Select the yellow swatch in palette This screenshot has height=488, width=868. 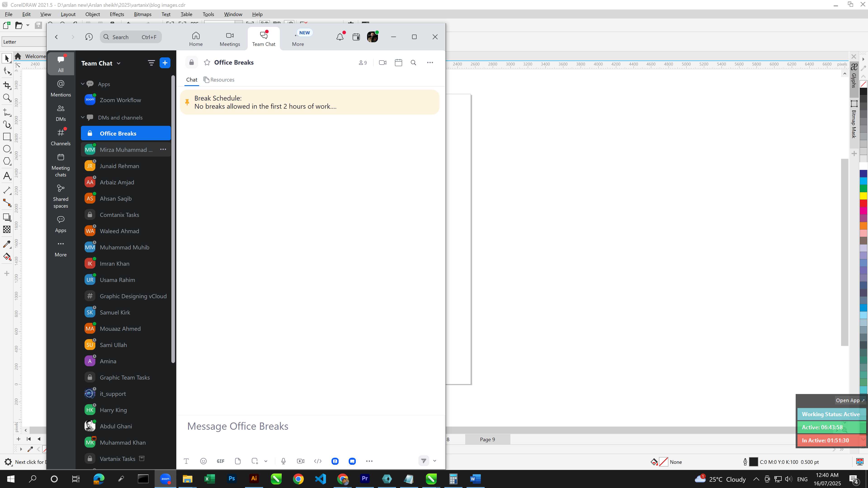[x=863, y=196]
